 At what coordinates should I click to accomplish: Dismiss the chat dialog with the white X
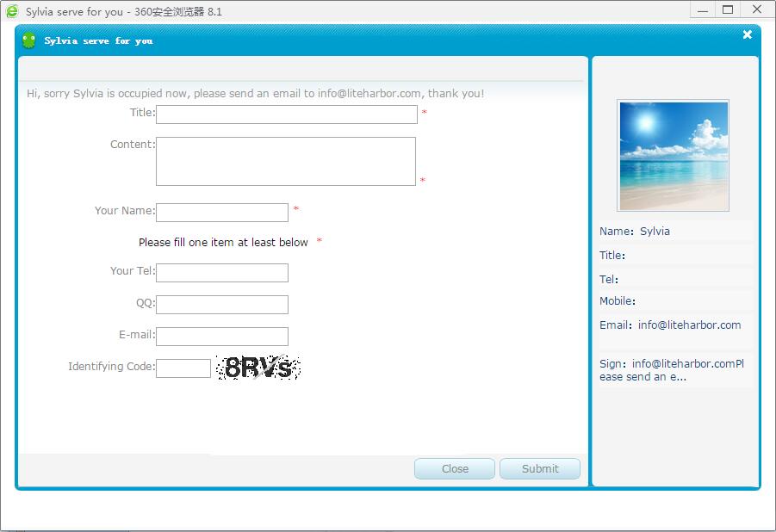point(747,34)
